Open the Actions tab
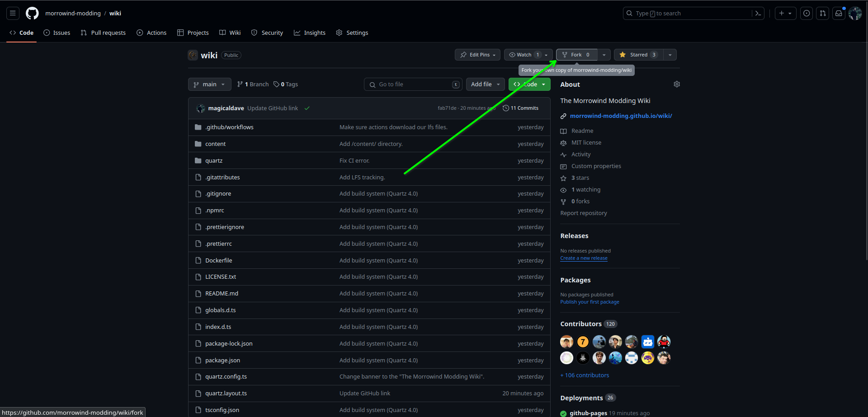The height and width of the screenshot is (417, 868). (x=151, y=33)
